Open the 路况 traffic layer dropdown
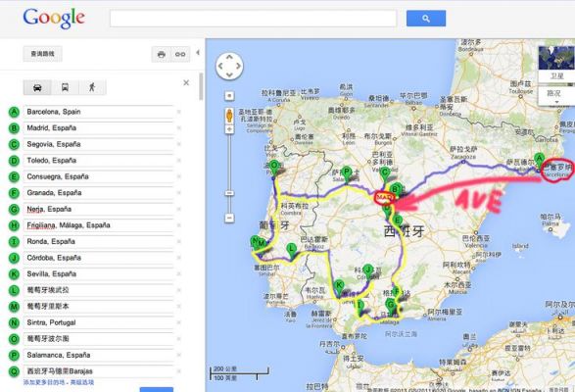This screenshot has width=575, height=392. click(x=556, y=97)
